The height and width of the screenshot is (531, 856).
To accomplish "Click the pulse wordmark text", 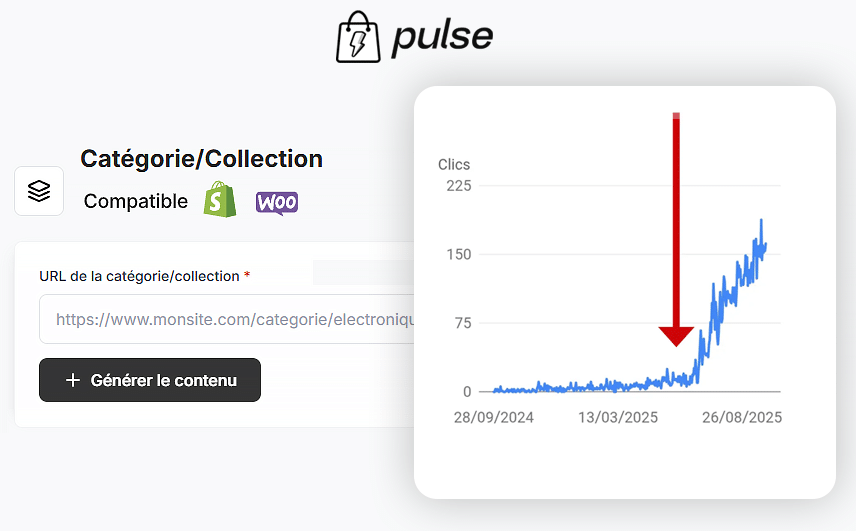I will tap(442, 37).
